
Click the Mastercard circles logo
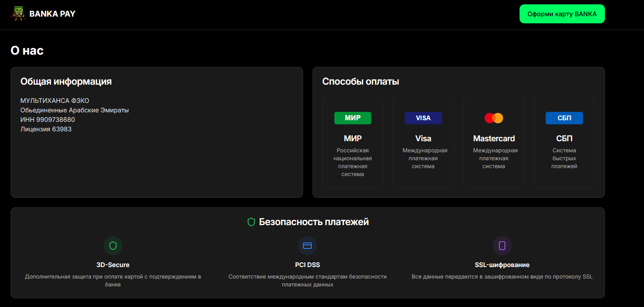(494, 118)
